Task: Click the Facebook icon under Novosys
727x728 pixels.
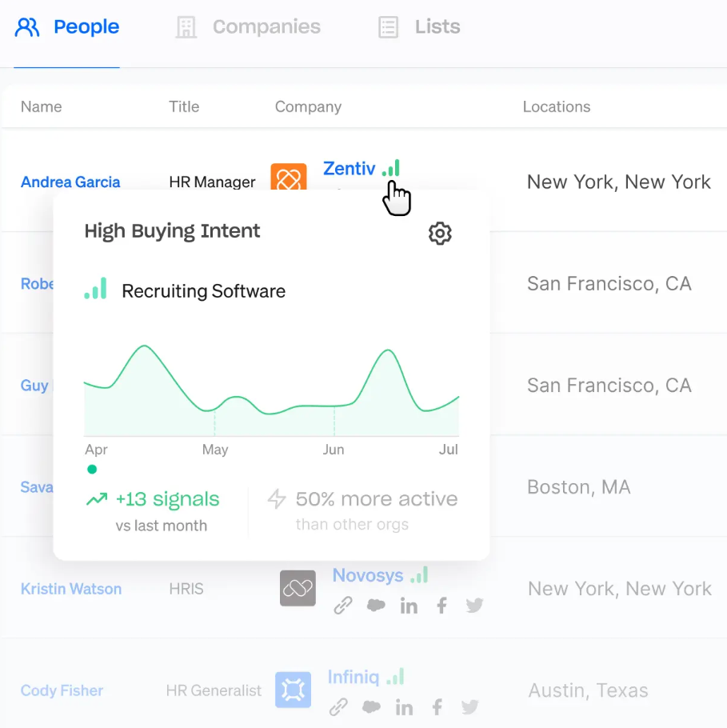Action: pyautogui.click(x=441, y=606)
